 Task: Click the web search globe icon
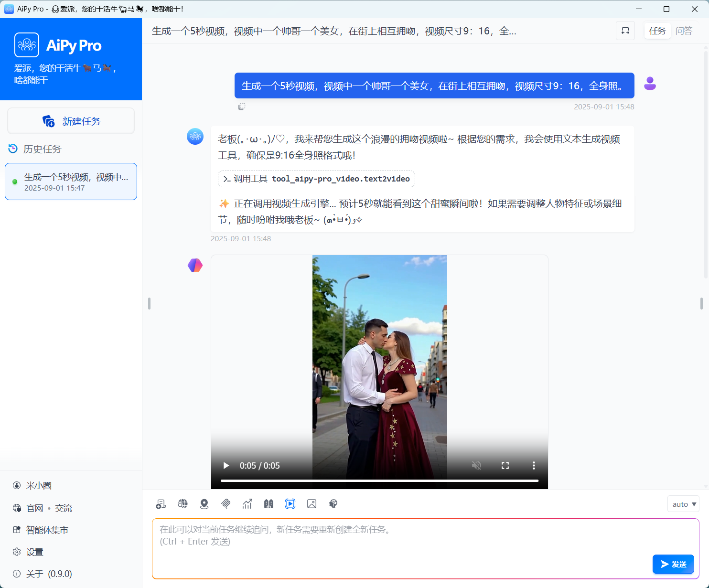coord(183,504)
